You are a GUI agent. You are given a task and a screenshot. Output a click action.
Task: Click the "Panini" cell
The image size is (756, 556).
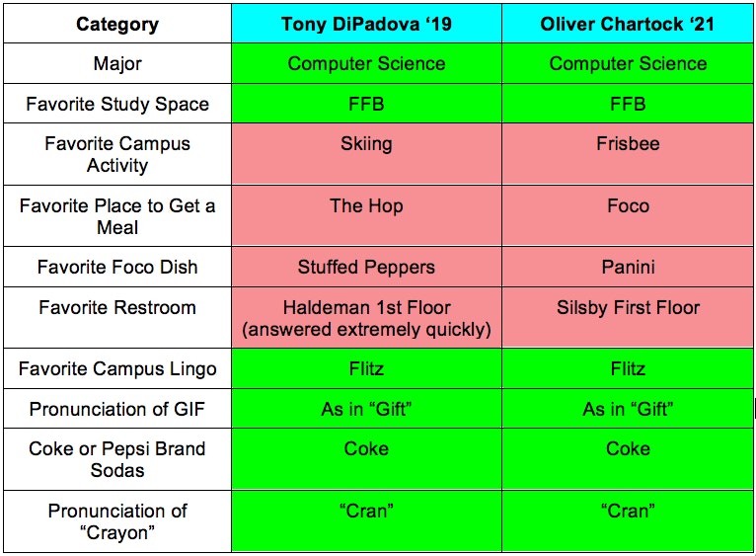coord(628,267)
